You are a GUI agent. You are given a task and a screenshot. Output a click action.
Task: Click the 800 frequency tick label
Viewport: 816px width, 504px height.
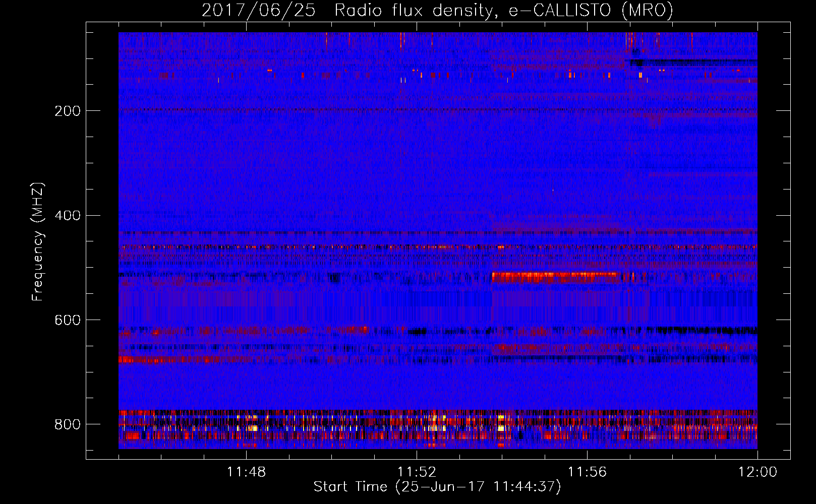coord(68,424)
